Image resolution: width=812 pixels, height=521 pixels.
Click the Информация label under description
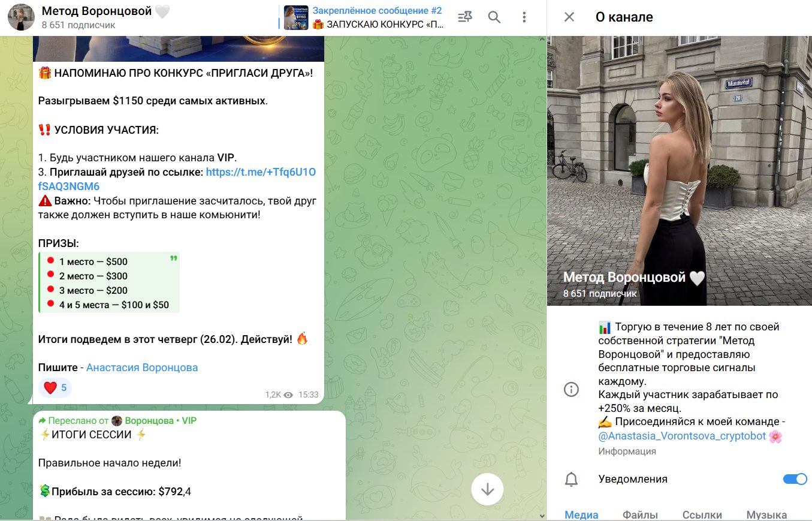point(627,451)
